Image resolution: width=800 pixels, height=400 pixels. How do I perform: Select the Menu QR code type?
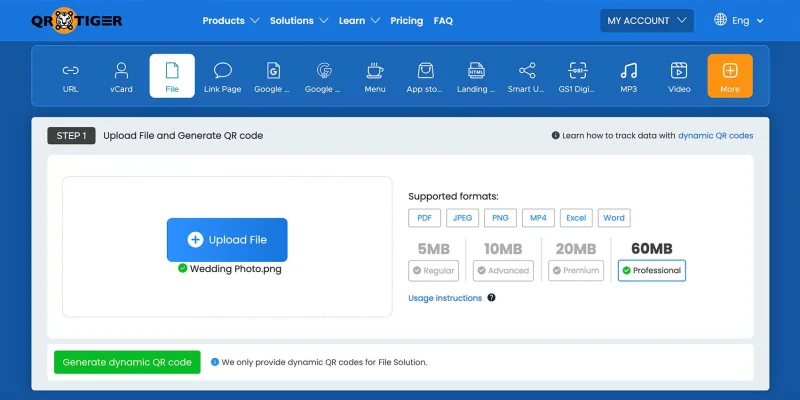[x=374, y=76]
